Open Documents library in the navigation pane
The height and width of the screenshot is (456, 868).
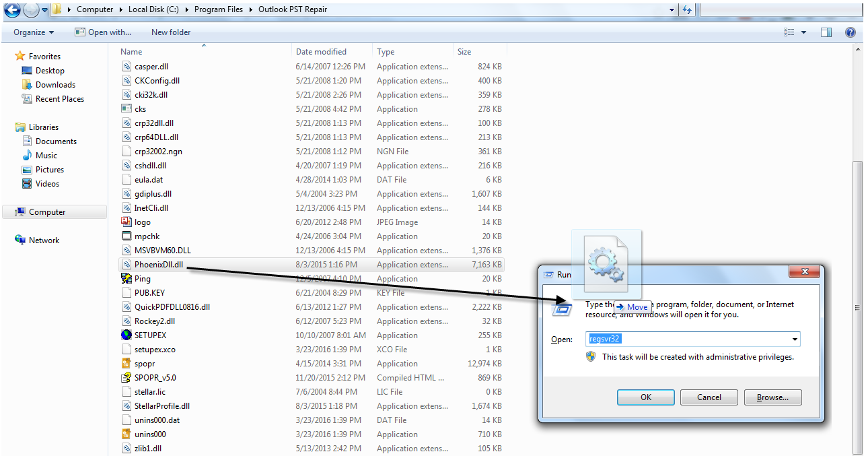click(56, 141)
